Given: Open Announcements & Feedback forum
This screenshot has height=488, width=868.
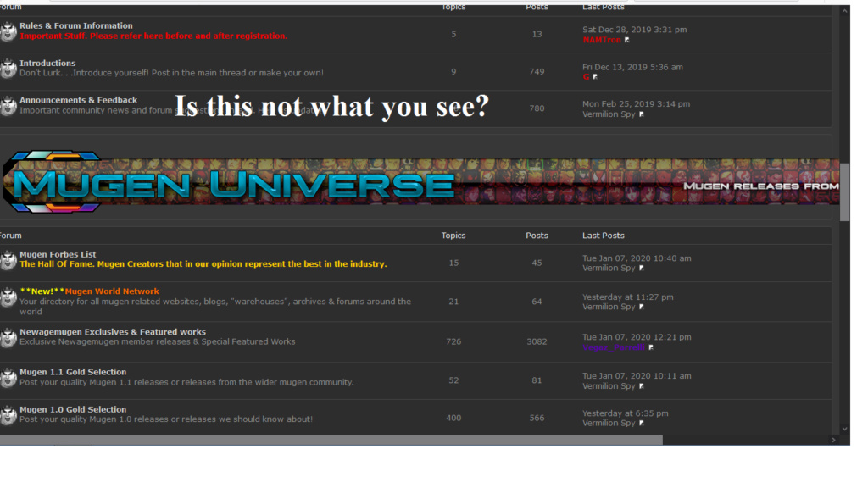Looking at the screenshot, I should click(x=79, y=100).
